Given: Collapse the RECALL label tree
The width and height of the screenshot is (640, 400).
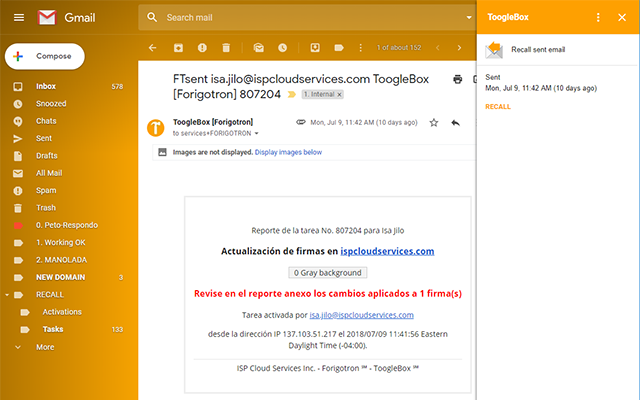Looking at the screenshot, I should (7, 295).
